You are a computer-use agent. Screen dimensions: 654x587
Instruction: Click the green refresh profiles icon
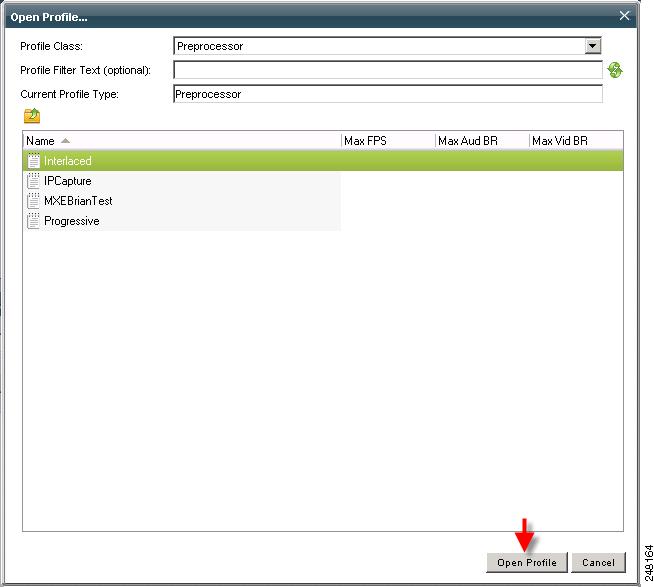coord(615,70)
